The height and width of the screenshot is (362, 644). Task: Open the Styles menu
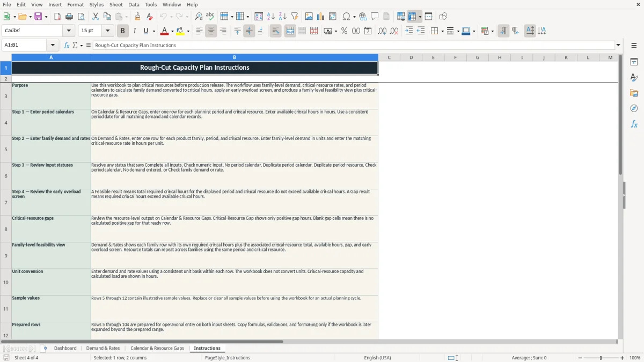[x=97, y=4]
